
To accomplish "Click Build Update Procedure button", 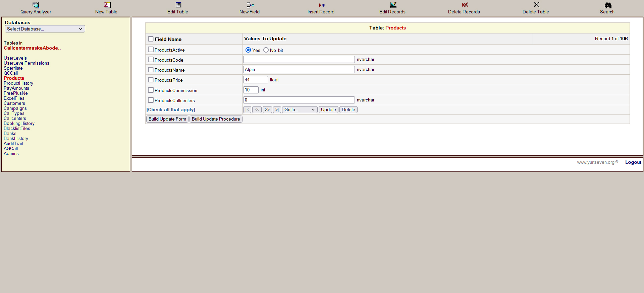I will (x=216, y=119).
